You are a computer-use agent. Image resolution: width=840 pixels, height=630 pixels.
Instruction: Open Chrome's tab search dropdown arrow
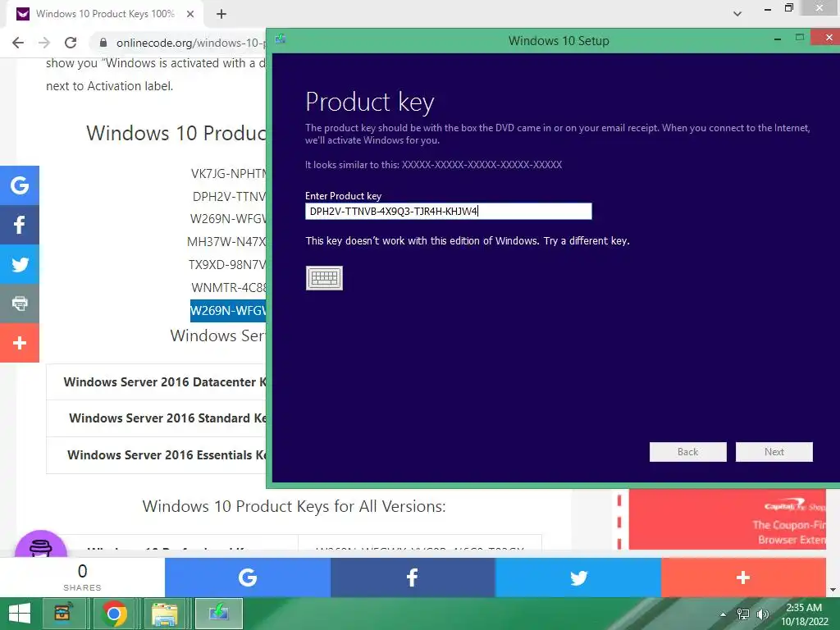click(x=737, y=14)
